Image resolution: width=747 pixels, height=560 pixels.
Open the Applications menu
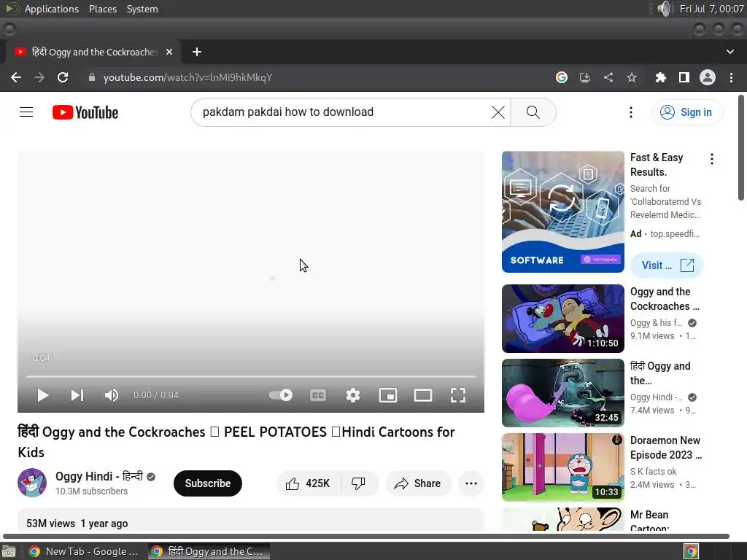point(52,9)
